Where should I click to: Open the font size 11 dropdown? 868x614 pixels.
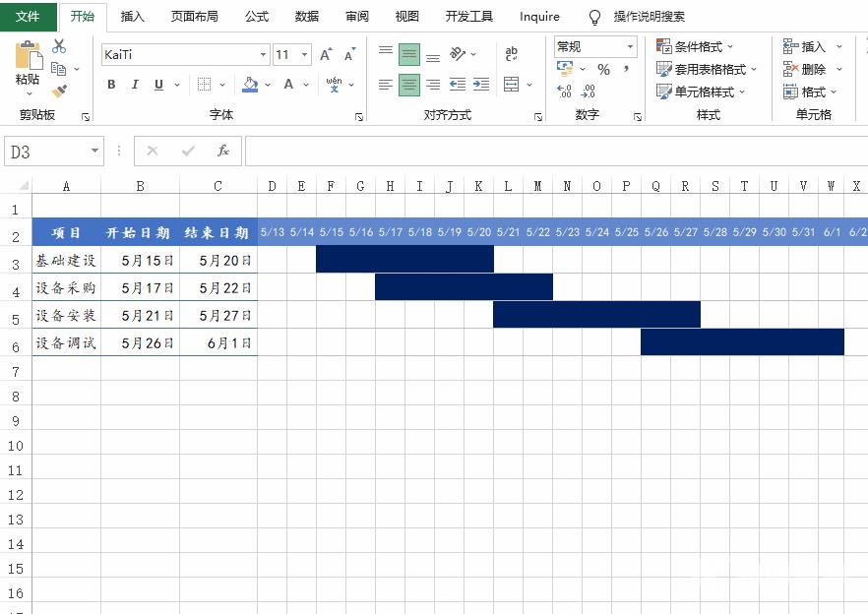coord(305,55)
